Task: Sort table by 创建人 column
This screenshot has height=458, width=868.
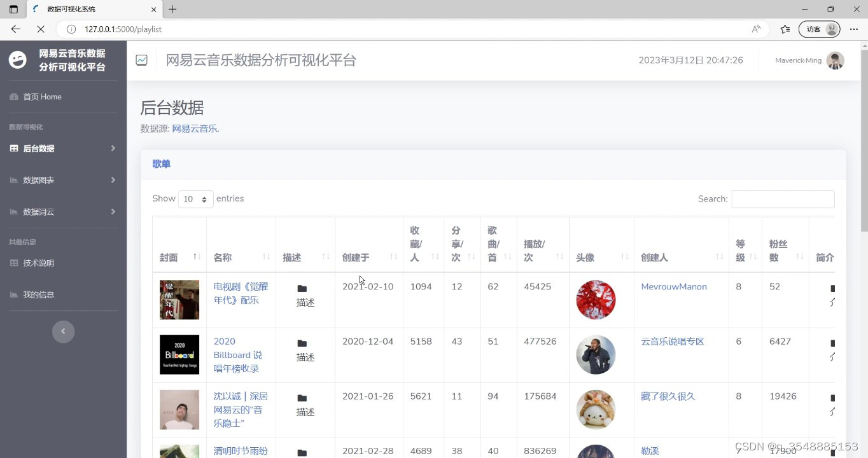Action: point(682,245)
